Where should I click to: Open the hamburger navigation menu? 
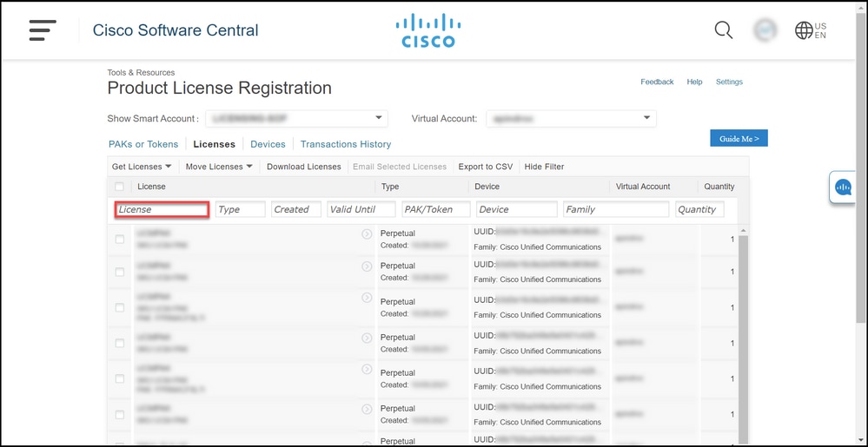pos(43,30)
